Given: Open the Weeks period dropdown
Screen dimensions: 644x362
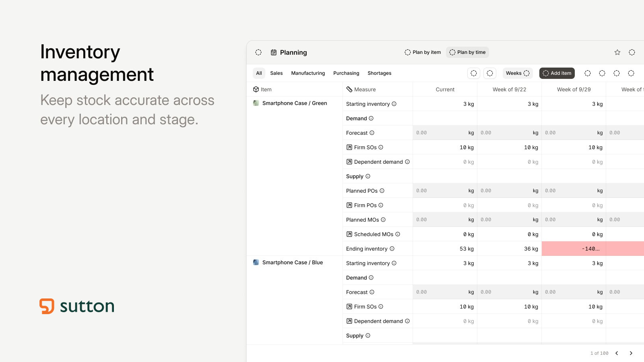Looking at the screenshot, I should click(x=518, y=73).
